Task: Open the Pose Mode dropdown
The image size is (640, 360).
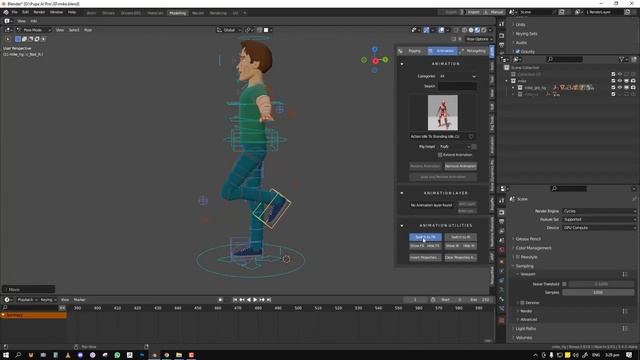Action: pos(33,30)
